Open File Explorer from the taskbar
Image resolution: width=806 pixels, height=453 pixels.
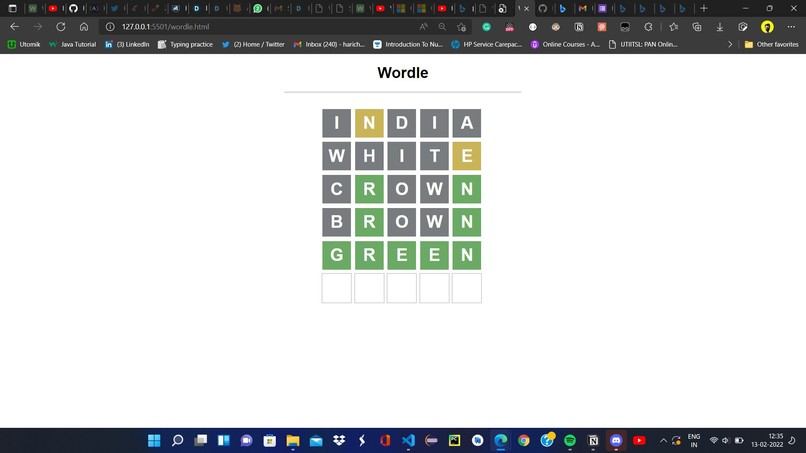click(293, 440)
